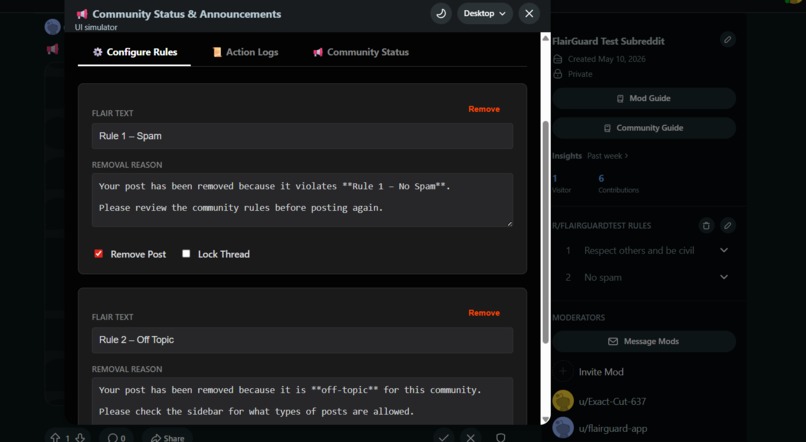Expand 'Respect others and be civil' rule

pos(724,250)
